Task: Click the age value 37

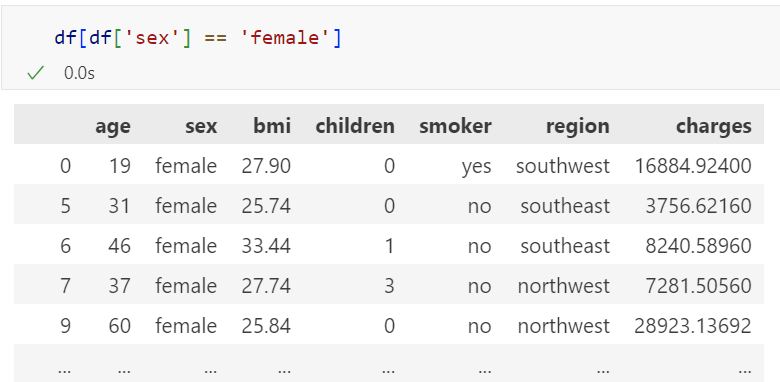Action: coord(120,286)
